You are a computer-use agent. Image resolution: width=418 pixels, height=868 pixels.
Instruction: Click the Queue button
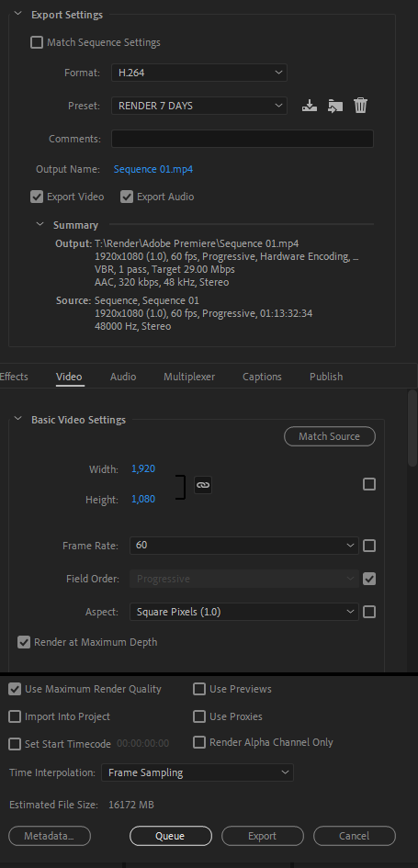pos(171,836)
